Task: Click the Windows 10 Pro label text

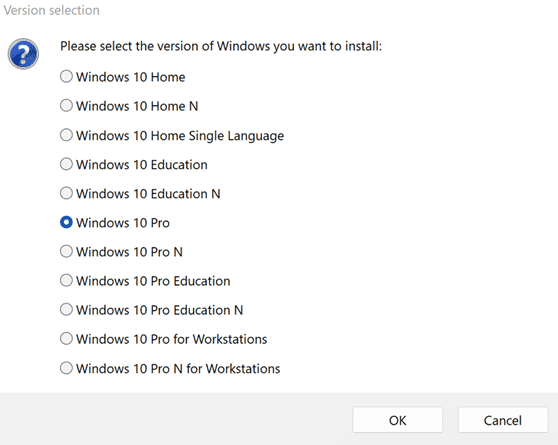Action: coord(123,223)
